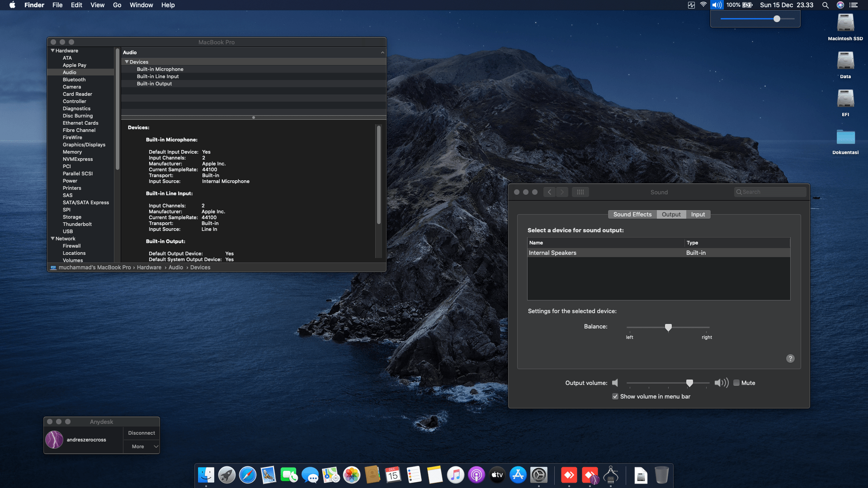868x488 pixels.
Task: Open Safari in the dock
Action: click(248, 475)
